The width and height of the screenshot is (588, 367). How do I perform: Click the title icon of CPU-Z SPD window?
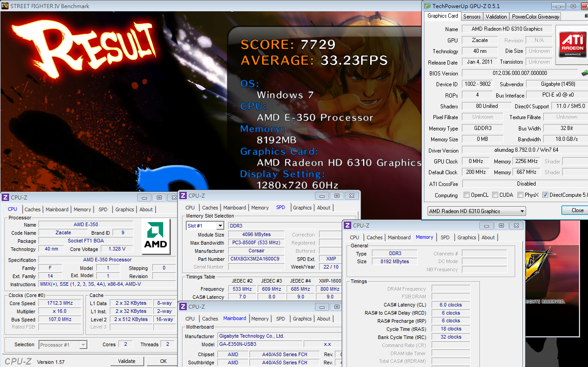point(183,195)
